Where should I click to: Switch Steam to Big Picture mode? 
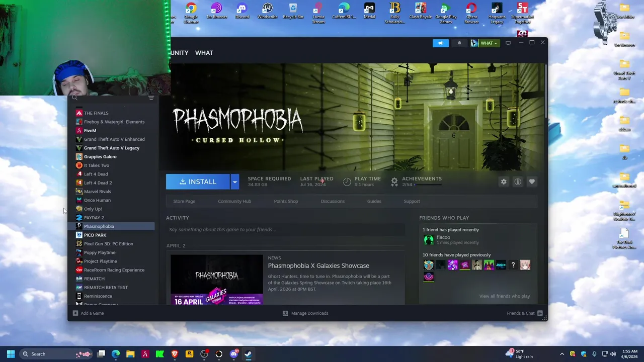pos(508,43)
